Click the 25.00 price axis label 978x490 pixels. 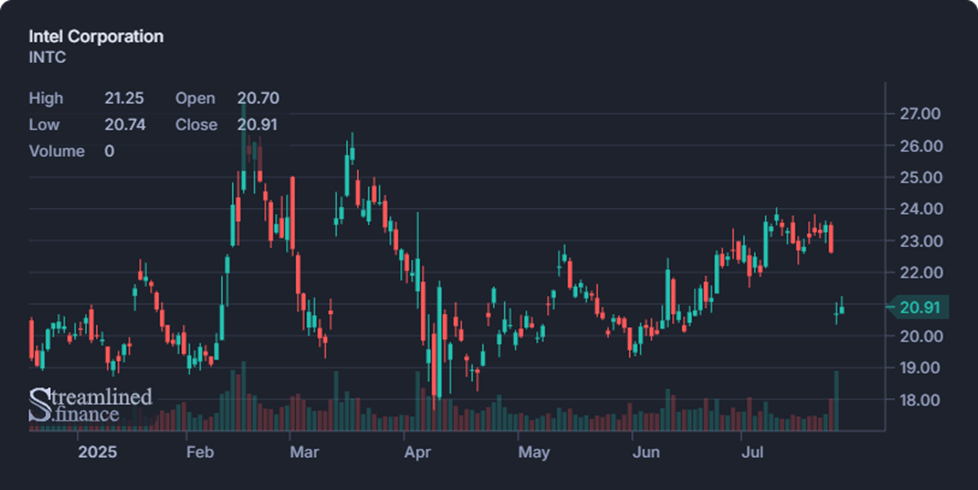coord(920,178)
